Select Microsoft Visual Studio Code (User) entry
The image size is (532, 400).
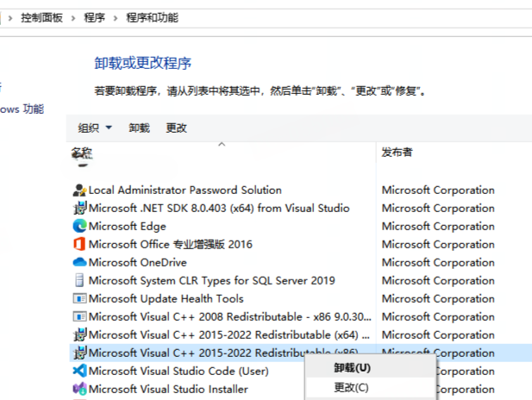[x=178, y=371]
